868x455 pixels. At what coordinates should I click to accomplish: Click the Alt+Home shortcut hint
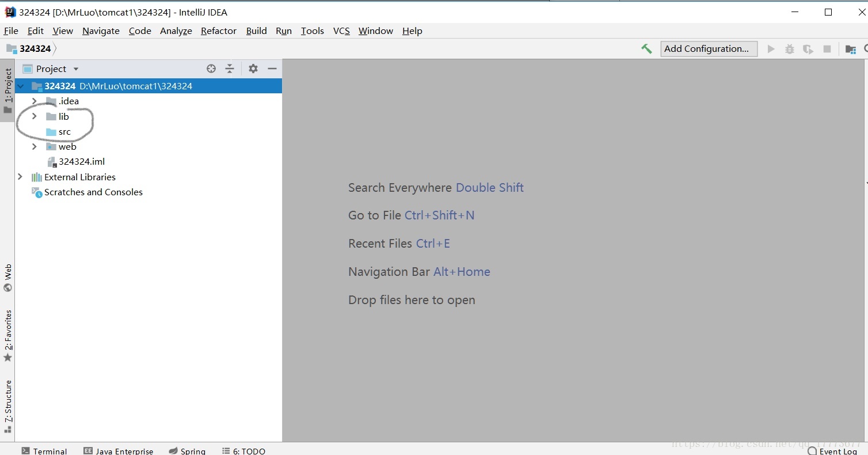(462, 272)
